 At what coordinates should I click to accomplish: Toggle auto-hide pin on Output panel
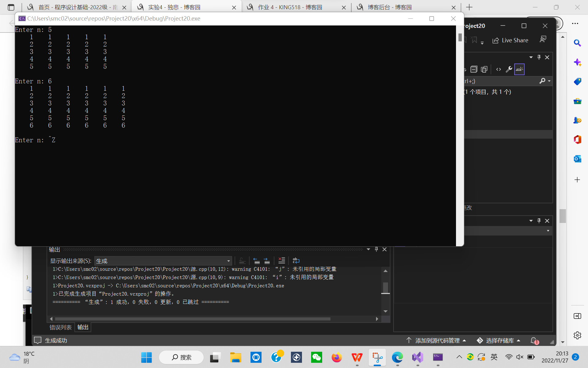pyautogui.click(x=376, y=249)
